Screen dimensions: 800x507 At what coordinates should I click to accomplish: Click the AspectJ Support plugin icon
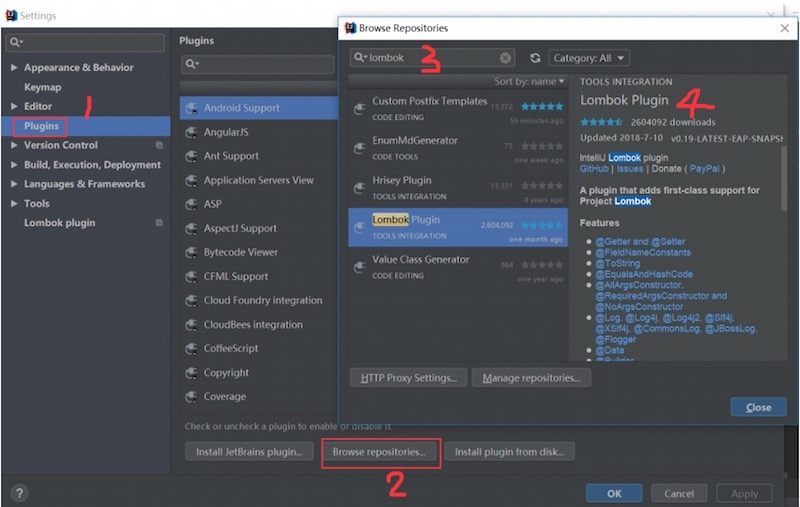(x=192, y=229)
